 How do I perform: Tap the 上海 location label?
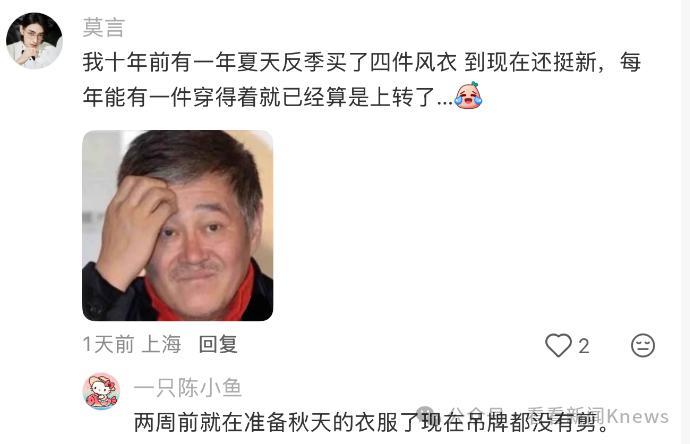tap(161, 344)
